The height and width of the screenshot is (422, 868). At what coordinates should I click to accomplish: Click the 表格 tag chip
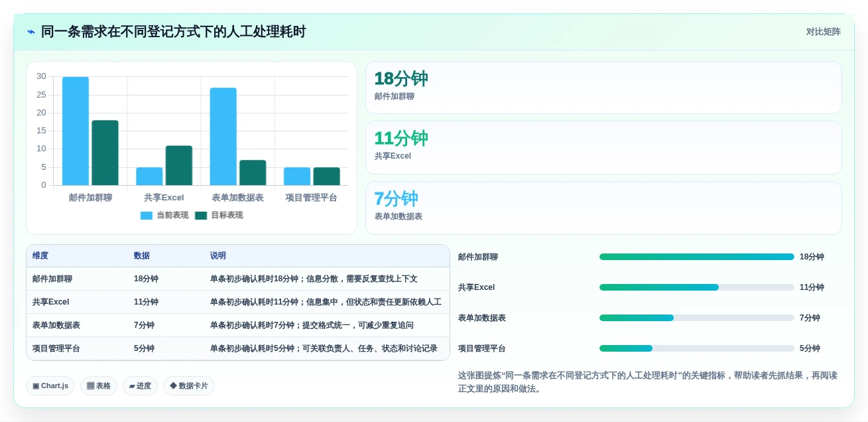99,386
